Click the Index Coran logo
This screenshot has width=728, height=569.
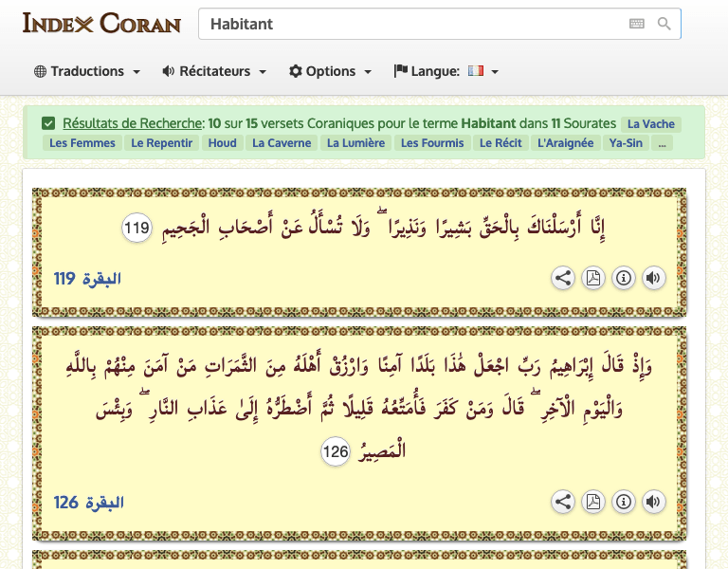coord(101,23)
